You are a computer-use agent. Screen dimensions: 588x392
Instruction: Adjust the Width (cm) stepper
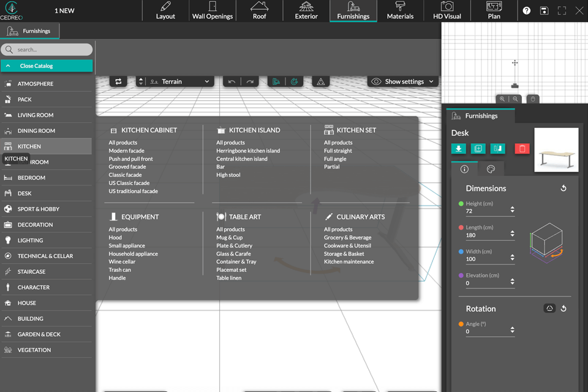click(x=512, y=258)
